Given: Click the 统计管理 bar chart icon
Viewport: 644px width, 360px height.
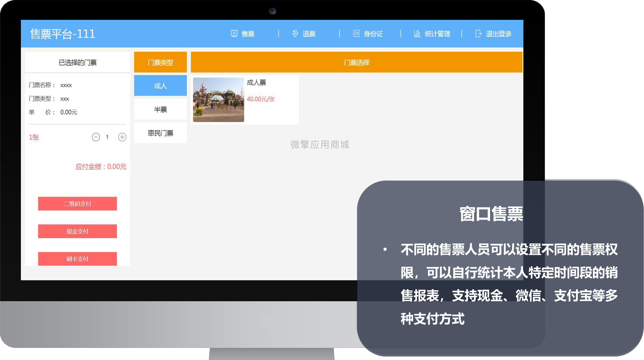Looking at the screenshot, I should tap(417, 33).
